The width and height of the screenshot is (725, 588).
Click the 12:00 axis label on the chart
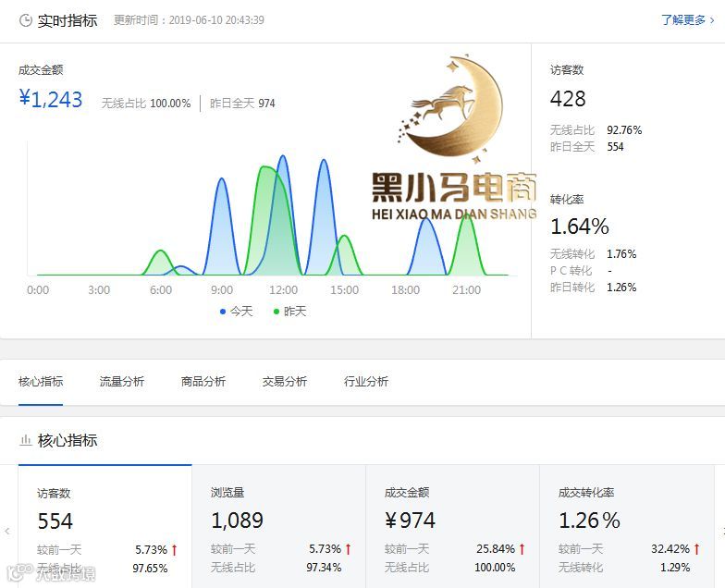click(283, 290)
